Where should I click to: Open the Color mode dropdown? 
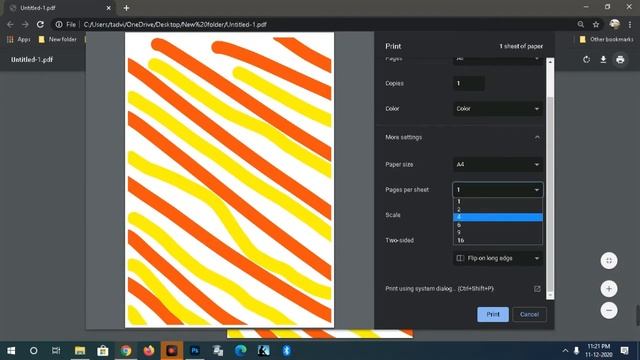pos(498,109)
